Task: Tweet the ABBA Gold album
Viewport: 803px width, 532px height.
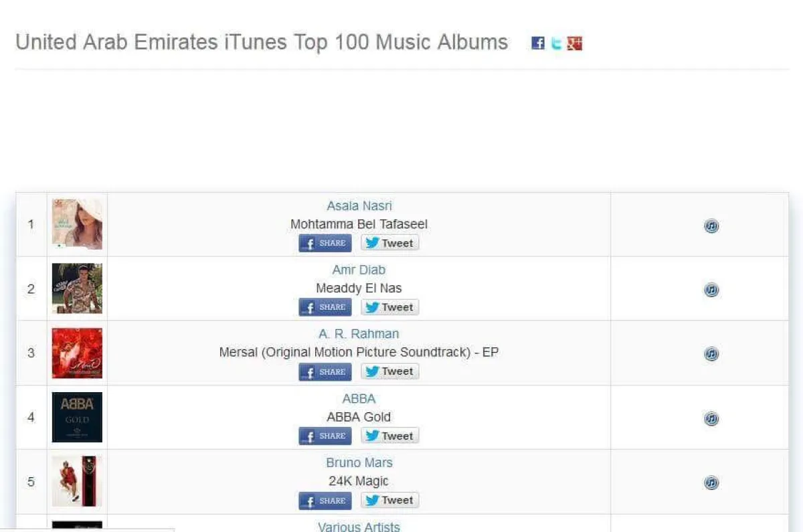Action: 390,436
